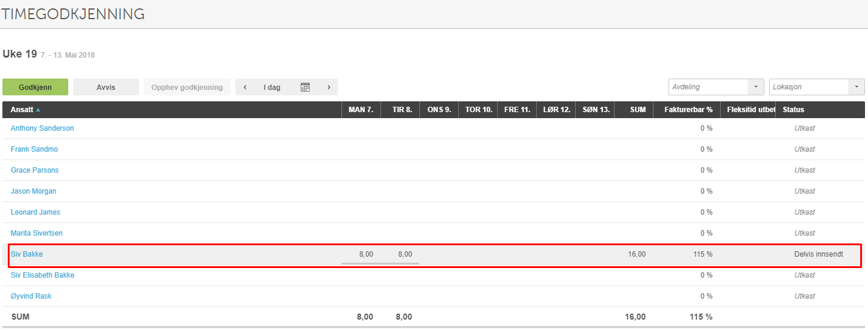Open Øyvind Rask employee link
This screenshot has width=868, height=331.
[x=31, y=296]
